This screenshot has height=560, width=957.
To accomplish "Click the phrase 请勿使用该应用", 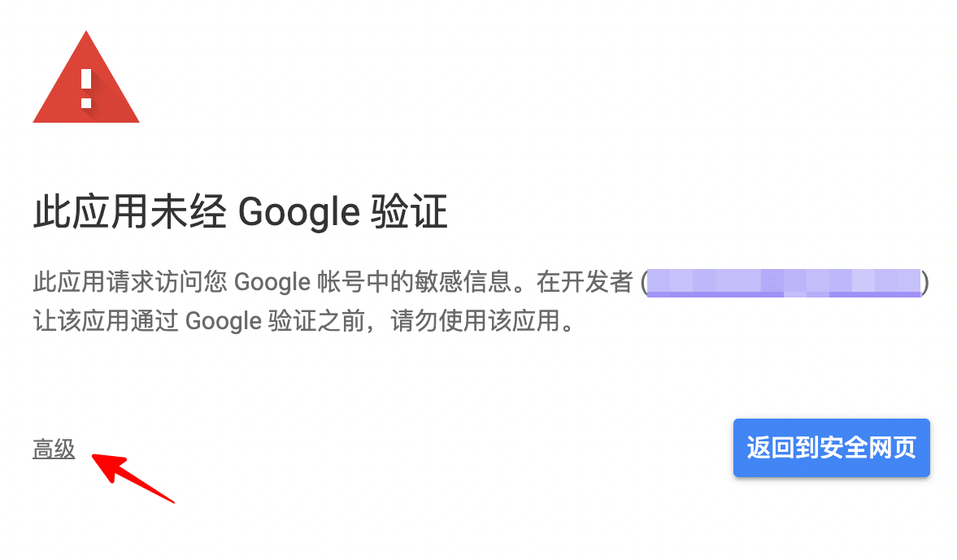I will [x=476, y=320].
